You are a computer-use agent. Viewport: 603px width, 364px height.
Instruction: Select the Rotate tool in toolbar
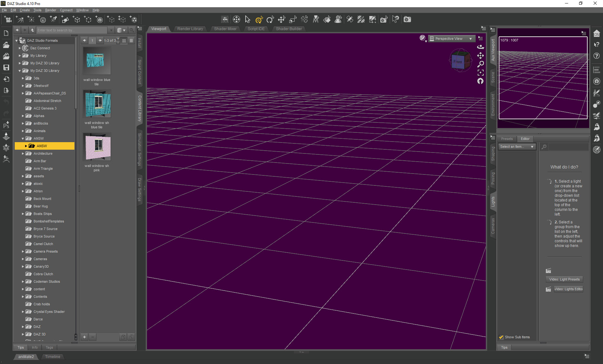(x=270, y=20)
